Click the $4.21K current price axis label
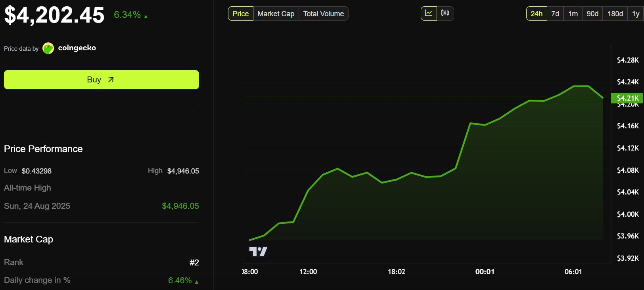Viewport: 644px width, 290px height. click(x=627, y=98)
